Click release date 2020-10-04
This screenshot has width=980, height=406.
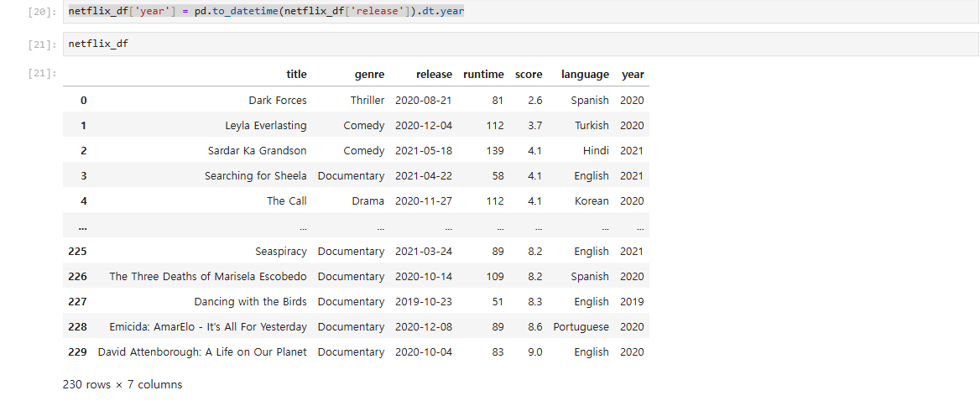(x=424, y=351)
